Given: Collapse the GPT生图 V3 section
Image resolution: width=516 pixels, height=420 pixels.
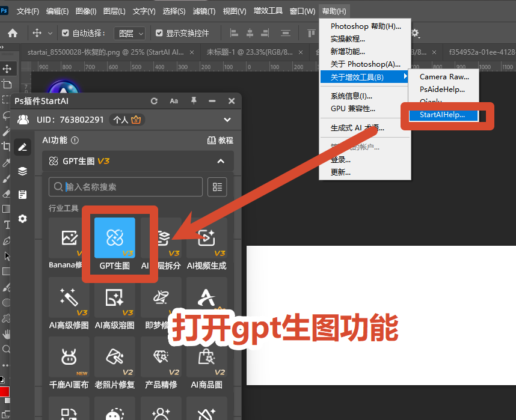Looking at the screenshot, I should (x=221, y=161).
